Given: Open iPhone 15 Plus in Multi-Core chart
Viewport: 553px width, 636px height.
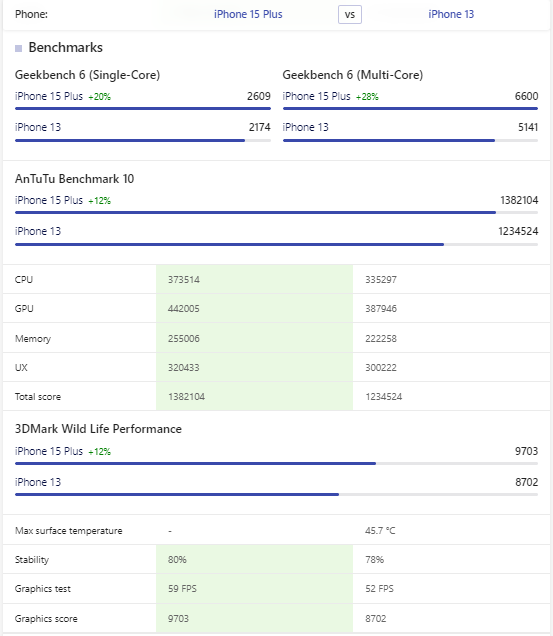Looking at the screenshot, I should 316,97.
